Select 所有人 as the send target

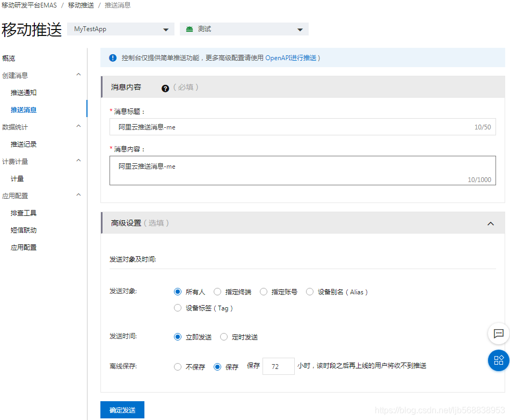click(178, 292)
